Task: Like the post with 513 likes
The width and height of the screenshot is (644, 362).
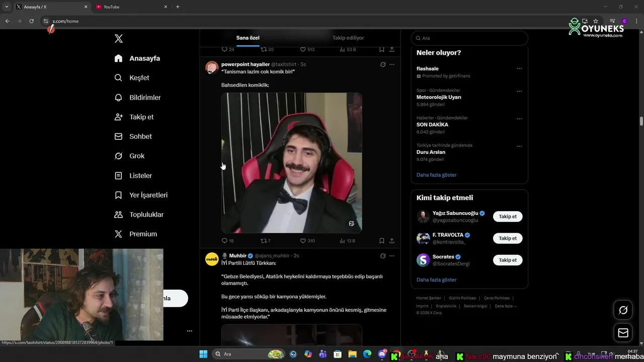Action: tap(307, 49)
